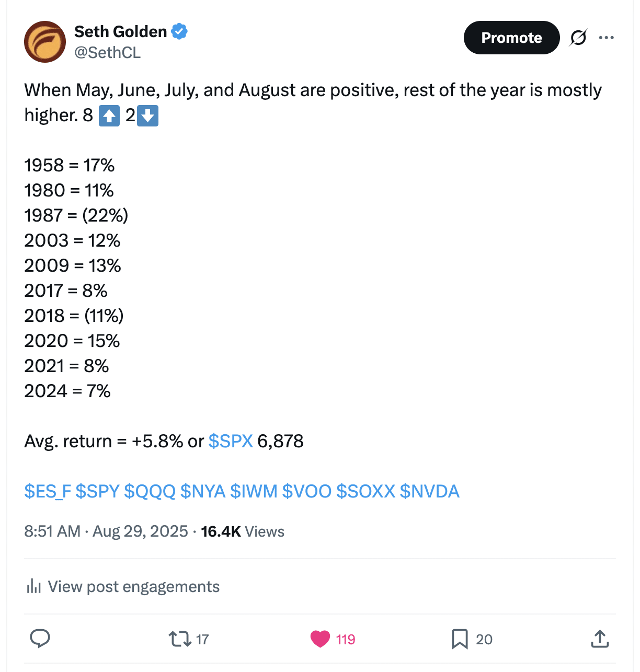Screen dimensions: 640x672
Task: Click the bar chart analytics icon
Action: coord(33,586)
